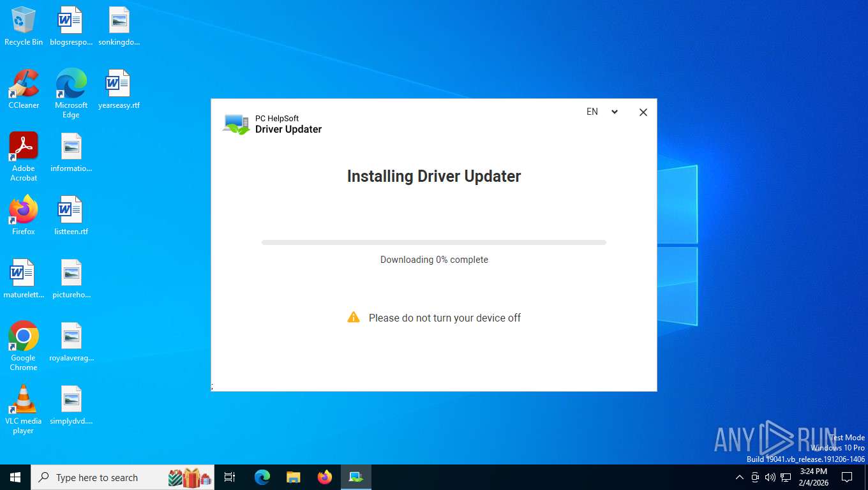Select the simplydvd image file icon
This screenshot has width=868, height=490.
tap(71, 405)
